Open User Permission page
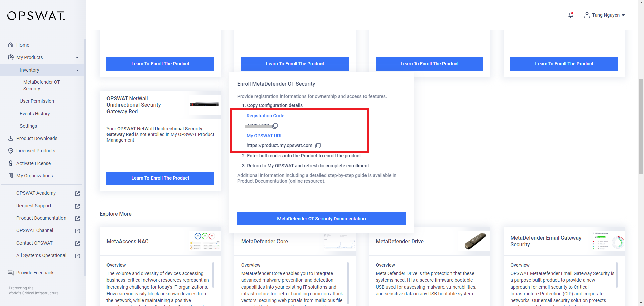The height and width of the screenshot is (306, 644). [37, 101]
